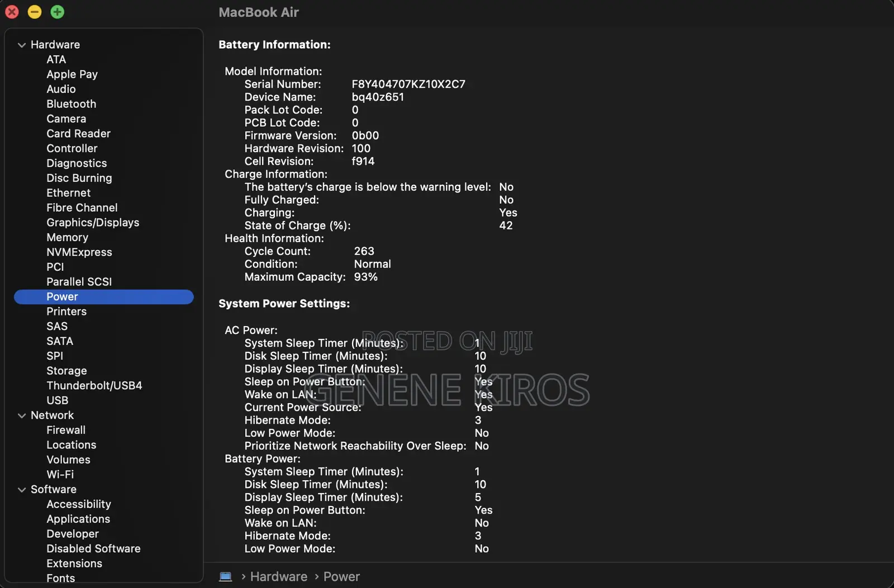This screenshot has width=894, height=588.
Task: Close the MacBook Air window
Action: [x=12, y=12]
